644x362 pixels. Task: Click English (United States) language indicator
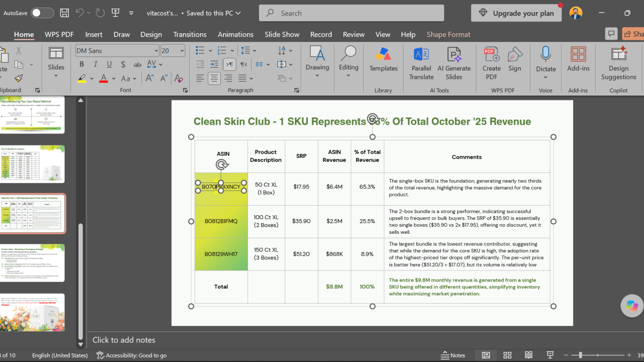tap(60, 355)
